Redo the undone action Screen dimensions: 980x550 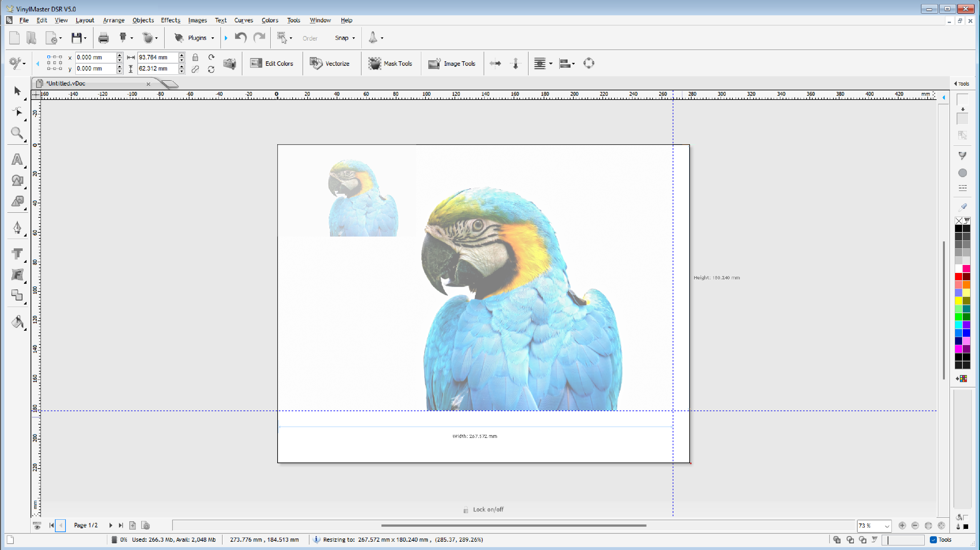259,37
